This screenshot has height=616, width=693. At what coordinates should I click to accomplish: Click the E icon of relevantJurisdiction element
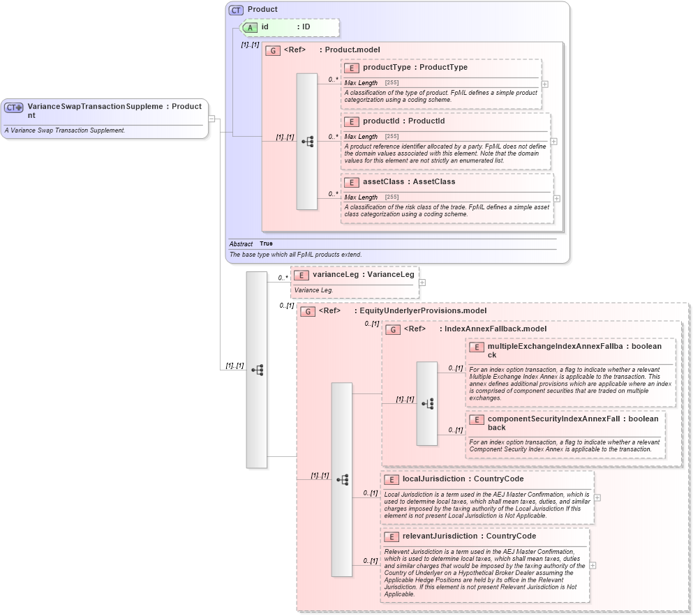(x=391, y=536)
